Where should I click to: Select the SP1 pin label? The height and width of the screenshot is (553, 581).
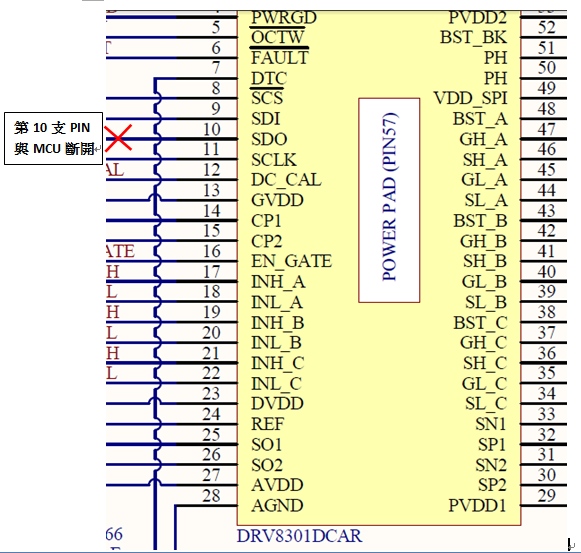pos(492,445)
